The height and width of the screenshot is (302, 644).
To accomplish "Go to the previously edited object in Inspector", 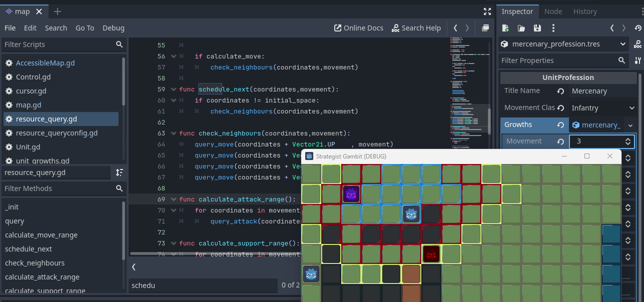I will [x=612, y=28].
